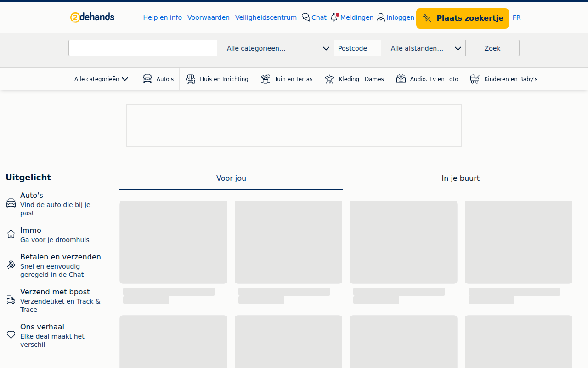Open the Help en info link
The height and width of the screenshot is (368, 588).
(x=163, y=17)
